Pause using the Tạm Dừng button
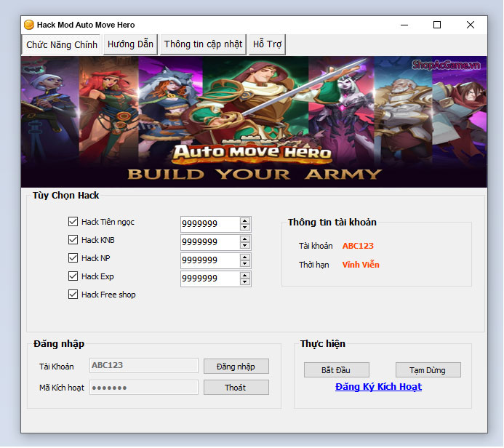Image resolution: width=504 pixels, height=448 pixels. [x=428, y=370]
